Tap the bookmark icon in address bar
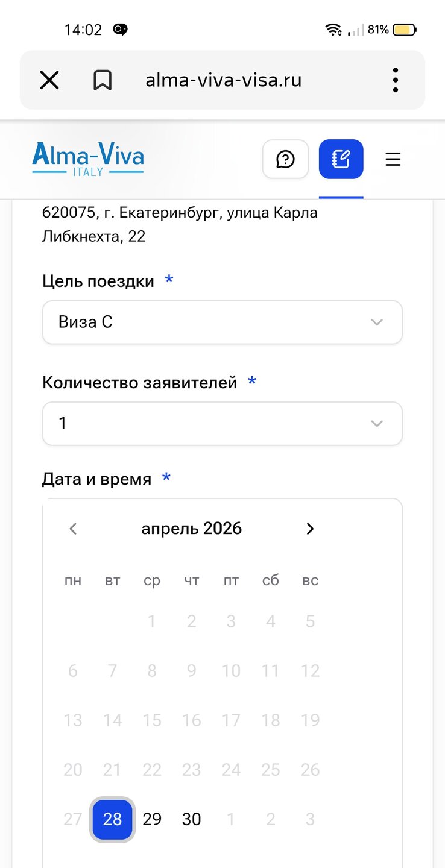Image resolution: width=445 pixels, height=868 pixels. (x=103, y=80)
